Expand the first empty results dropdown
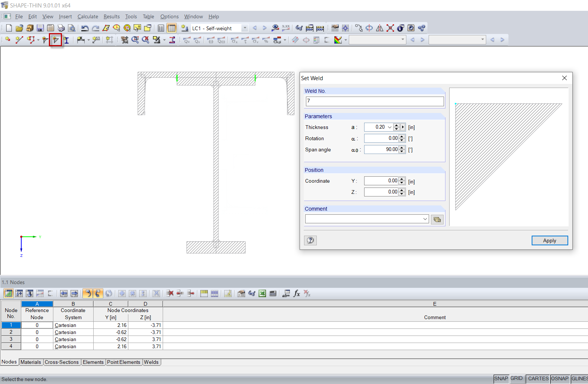The height and width of the screenshot is (384, 588). (403, 40)
